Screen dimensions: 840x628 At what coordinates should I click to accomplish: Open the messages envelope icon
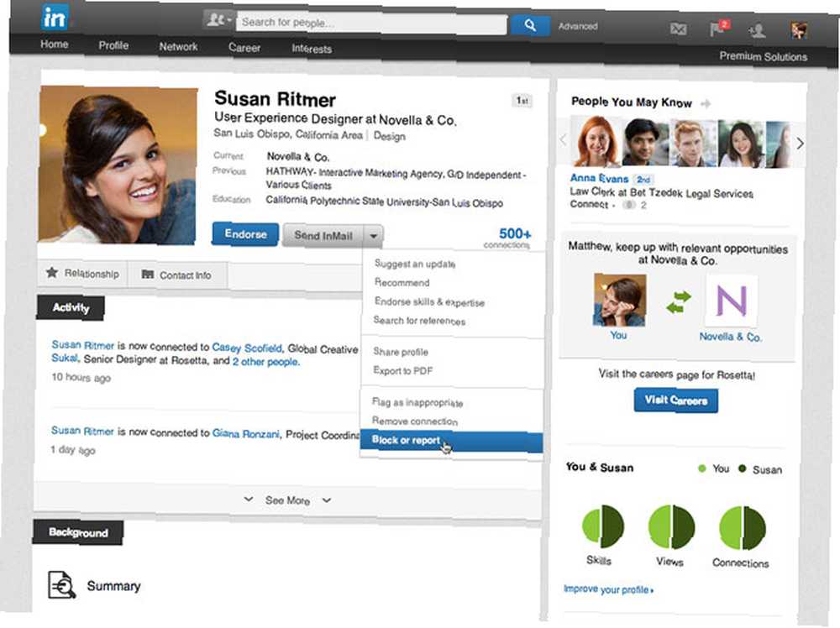click(x=678, y=29)
